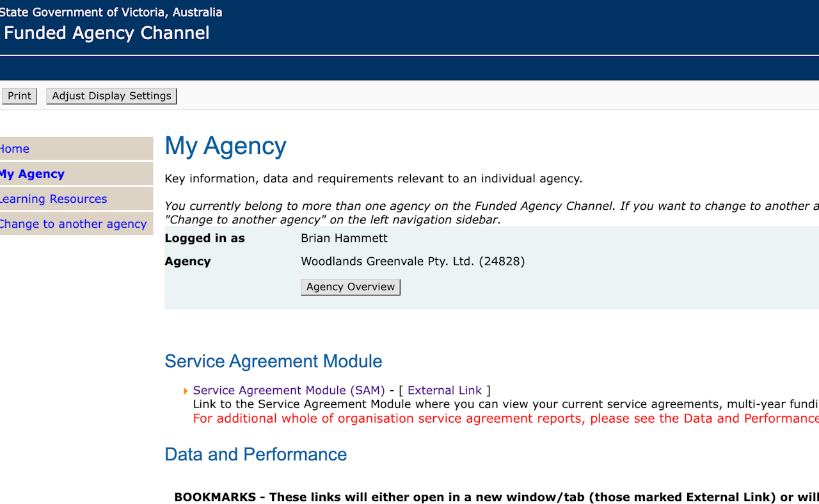819x504 pixels.
Task: Go to Home in the sidebar
Action: (15, 149)
